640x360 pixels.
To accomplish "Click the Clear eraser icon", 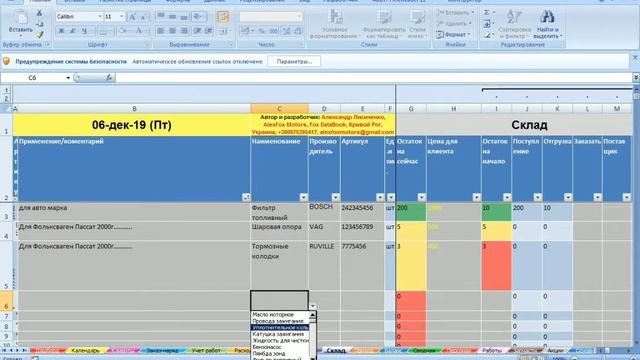I will click(x=487, y=35).
